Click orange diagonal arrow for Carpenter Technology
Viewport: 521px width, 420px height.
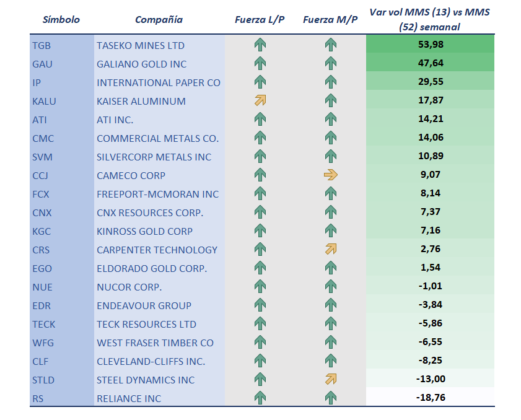coord(331,249)
